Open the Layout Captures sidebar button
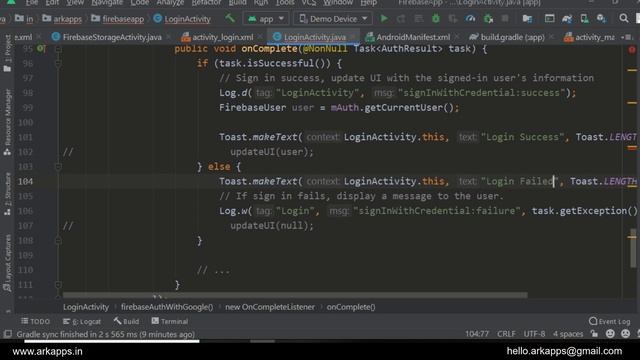The width and height of the screenshot is (640, 360). pos(7,263)
